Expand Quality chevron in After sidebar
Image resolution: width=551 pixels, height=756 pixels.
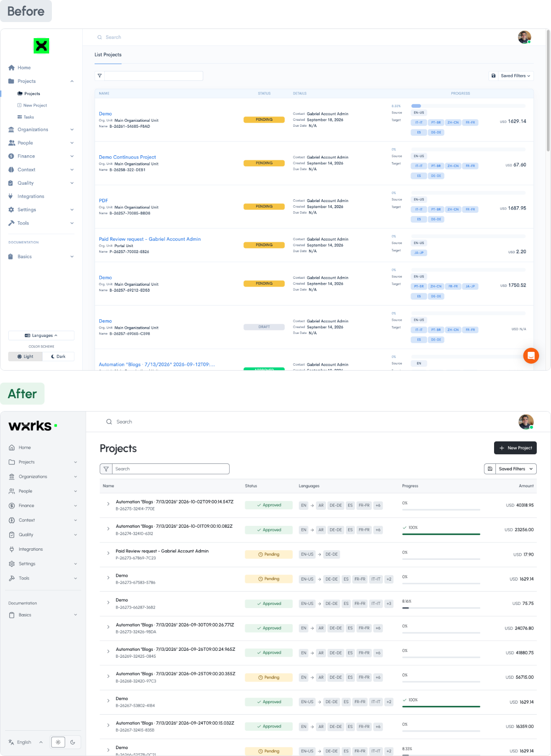pyautogui.click(x=75, y=535)
